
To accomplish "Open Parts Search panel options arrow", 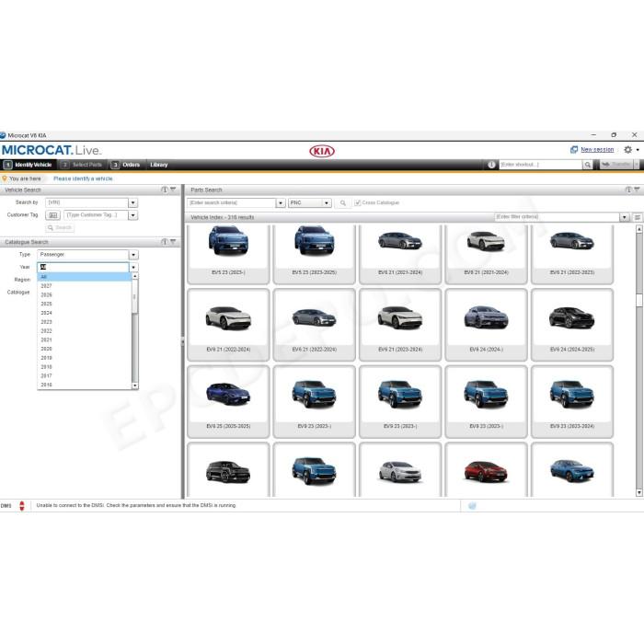I will (637, 190).
